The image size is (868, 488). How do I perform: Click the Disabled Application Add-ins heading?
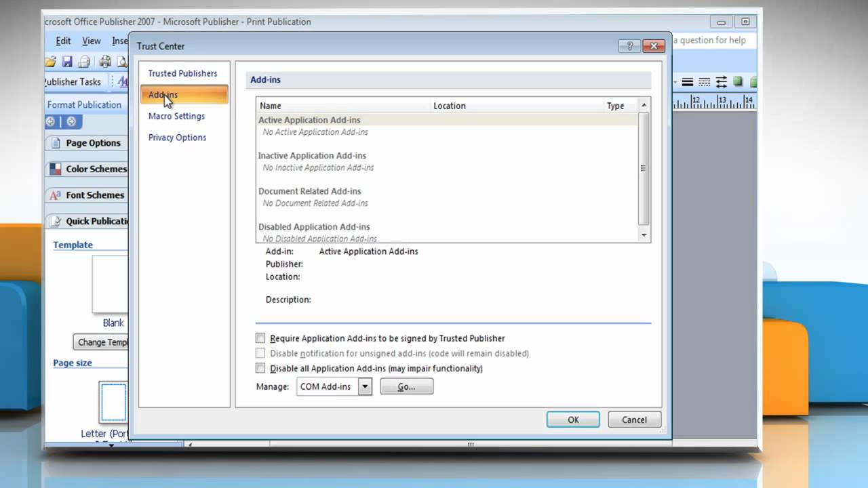[314, 227]
